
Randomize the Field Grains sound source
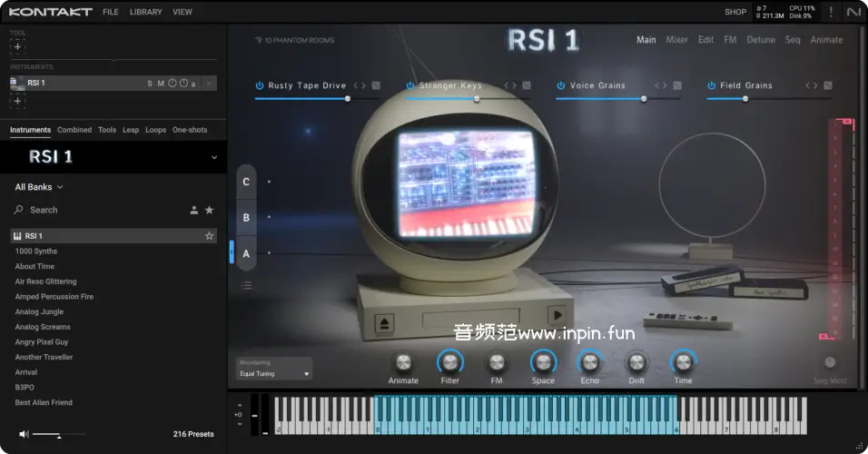pyautogui.click(x=827, y=85)
